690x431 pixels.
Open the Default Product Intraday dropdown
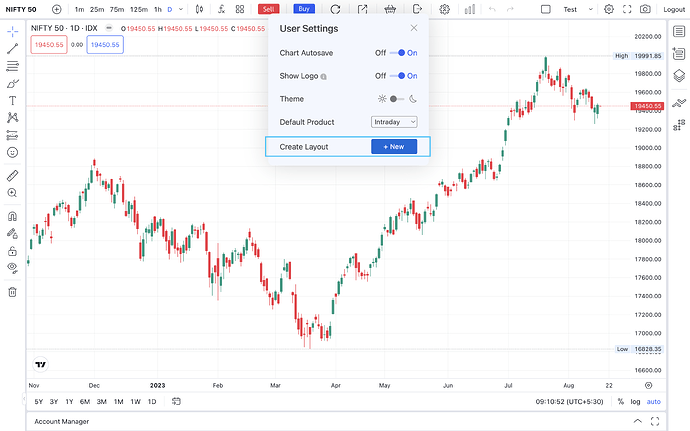tap(394, 122)
